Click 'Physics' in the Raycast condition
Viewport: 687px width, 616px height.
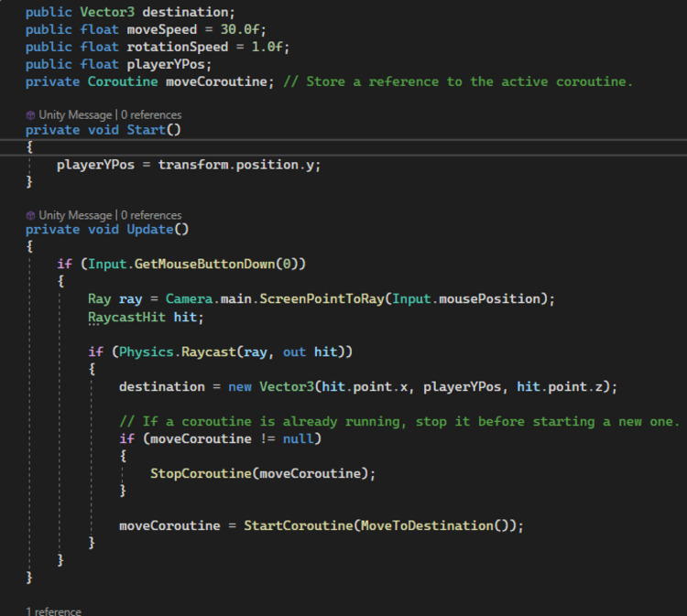tap(147, 351)
